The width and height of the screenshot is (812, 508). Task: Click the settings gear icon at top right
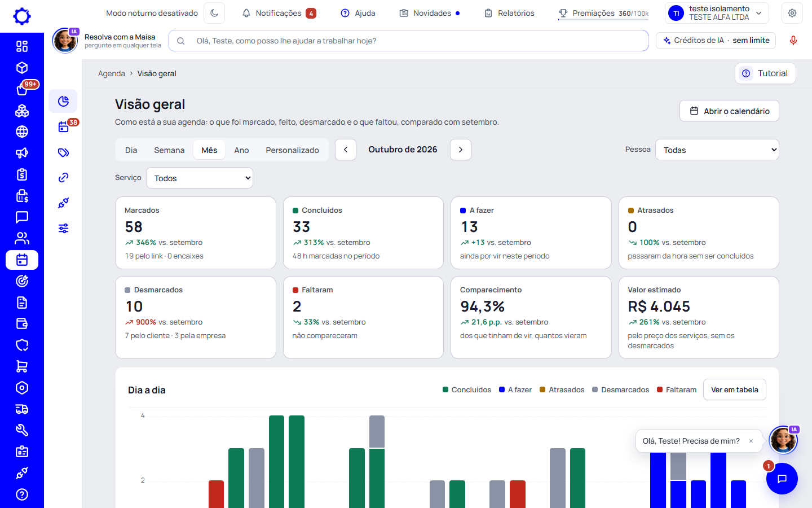tap(792, 13)
